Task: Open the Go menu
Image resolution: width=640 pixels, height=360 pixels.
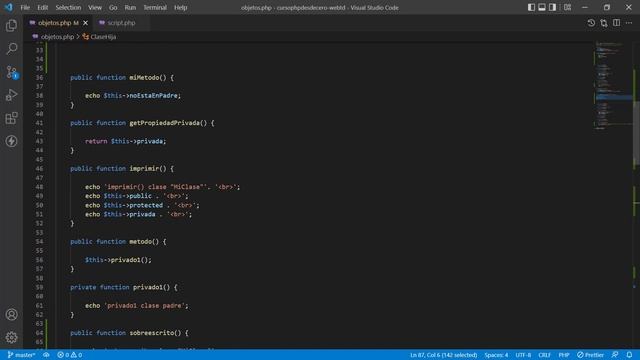Action: [113, 7]
